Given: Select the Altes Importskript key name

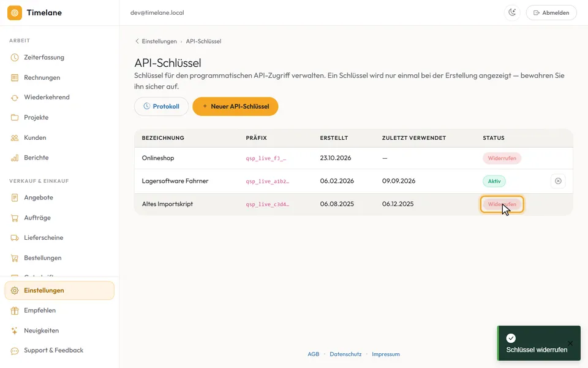Looking at the screenshot, I should pyautogui.click(x=167, y=204).
